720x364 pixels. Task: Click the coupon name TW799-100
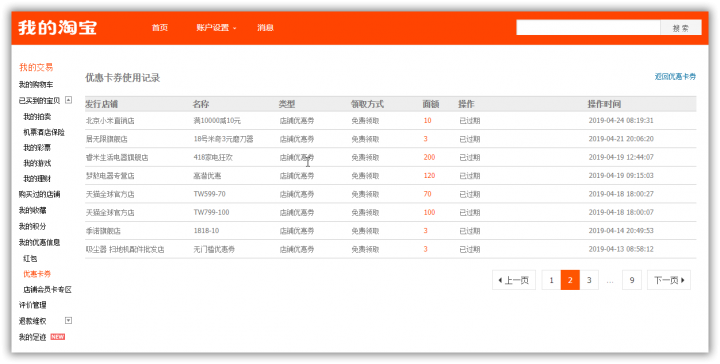pyautogui.click(x=211, y=213)
